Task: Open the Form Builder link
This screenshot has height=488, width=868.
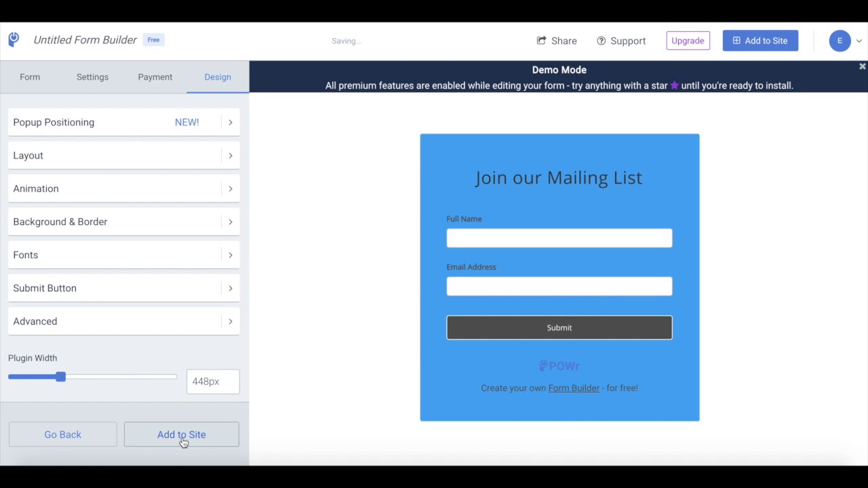Action: 574,388
